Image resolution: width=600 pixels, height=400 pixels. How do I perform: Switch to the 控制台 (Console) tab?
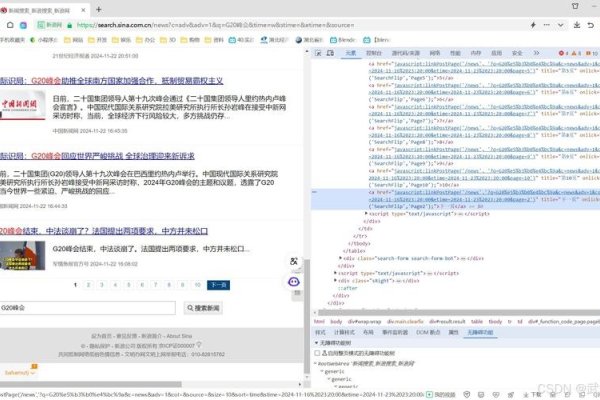click(x=373, y=53)
